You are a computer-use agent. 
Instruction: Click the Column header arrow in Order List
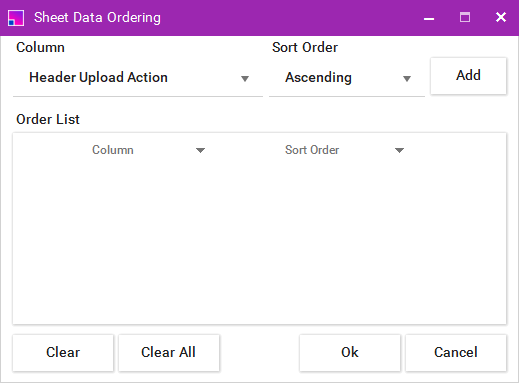[x=200, y=150]
